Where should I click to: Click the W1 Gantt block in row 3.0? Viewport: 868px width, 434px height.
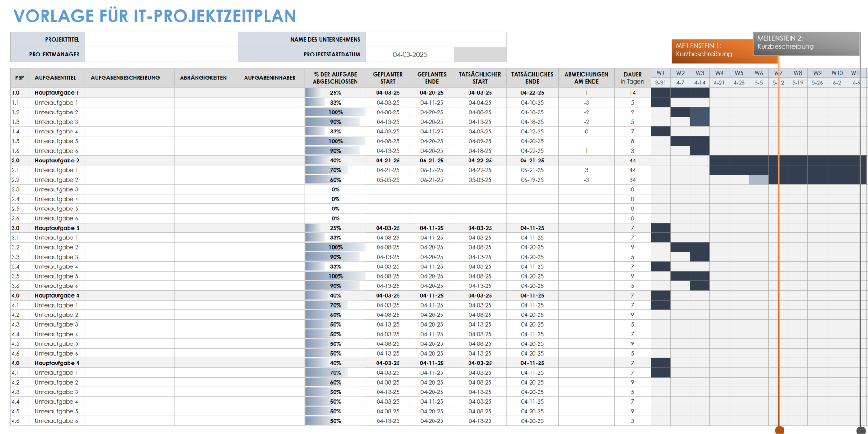(x=660, y=228)
